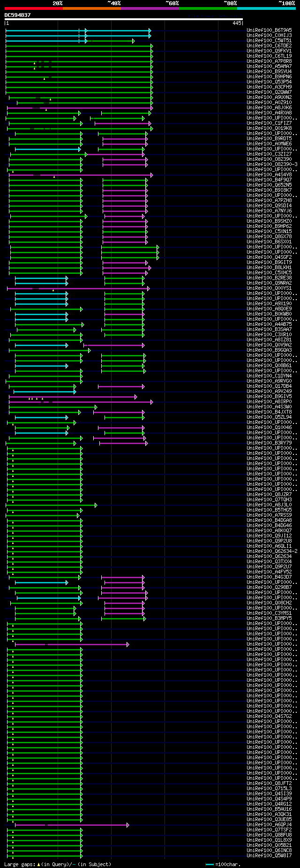Click the label UniRef100_O82390-3
The image size is (300, 868).
[x=272, y=164]
